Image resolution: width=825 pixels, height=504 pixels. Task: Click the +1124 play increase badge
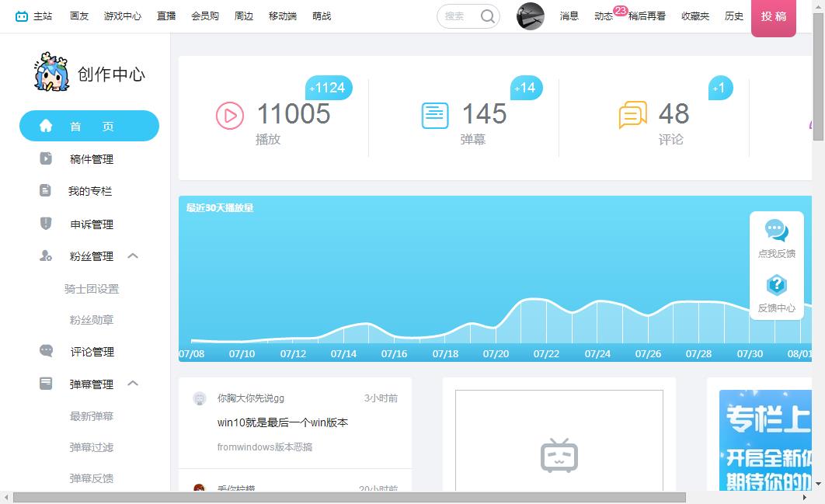click(329, 88)
